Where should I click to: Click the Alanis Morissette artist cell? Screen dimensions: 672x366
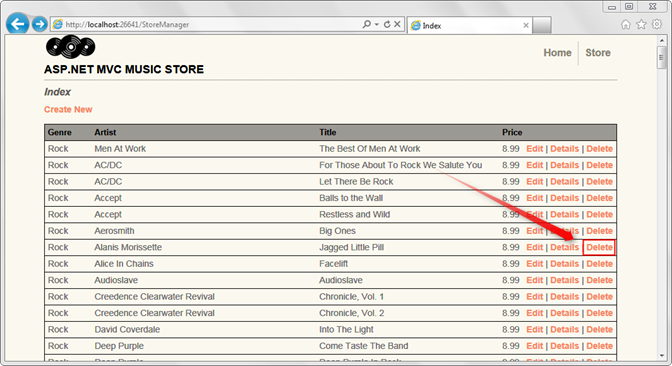click(x=128, y=247)
